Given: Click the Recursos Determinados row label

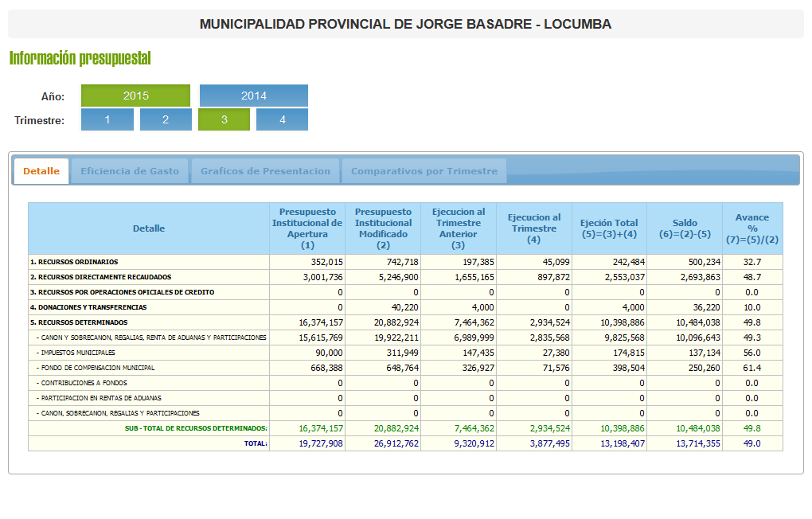Looking at the screenshot, I should click(79, 322).
